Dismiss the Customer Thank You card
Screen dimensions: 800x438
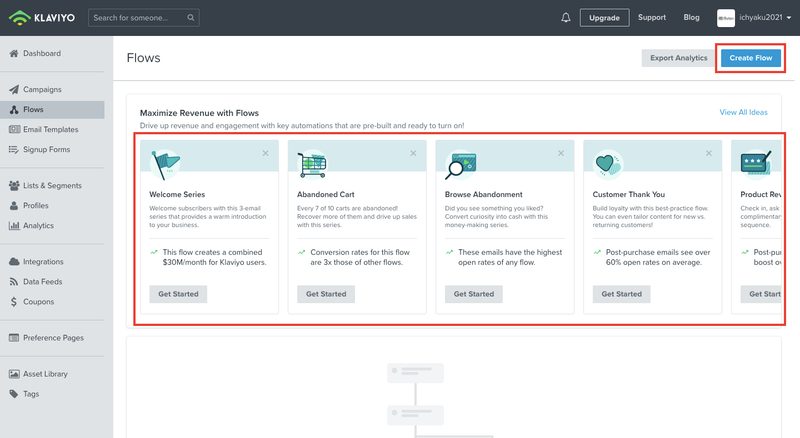(x=709, y=153)
